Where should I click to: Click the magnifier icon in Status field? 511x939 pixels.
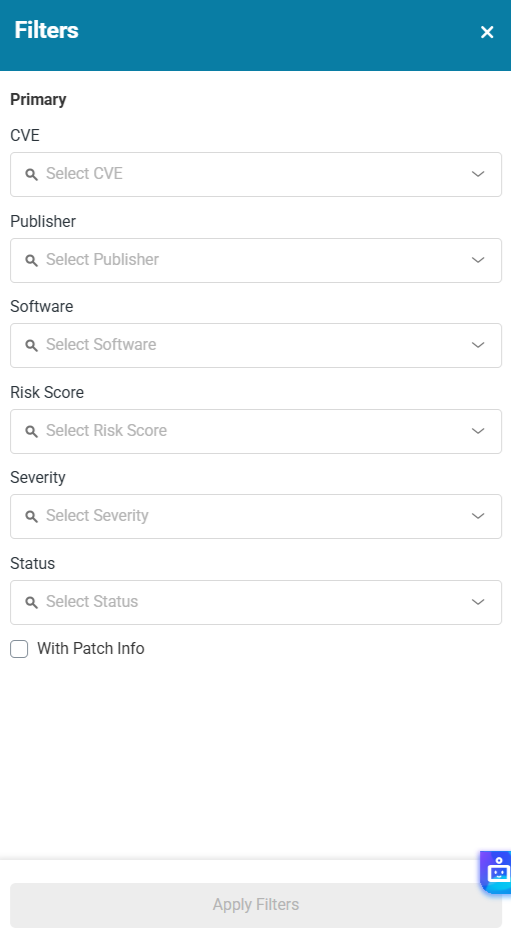tap(31, 602)
